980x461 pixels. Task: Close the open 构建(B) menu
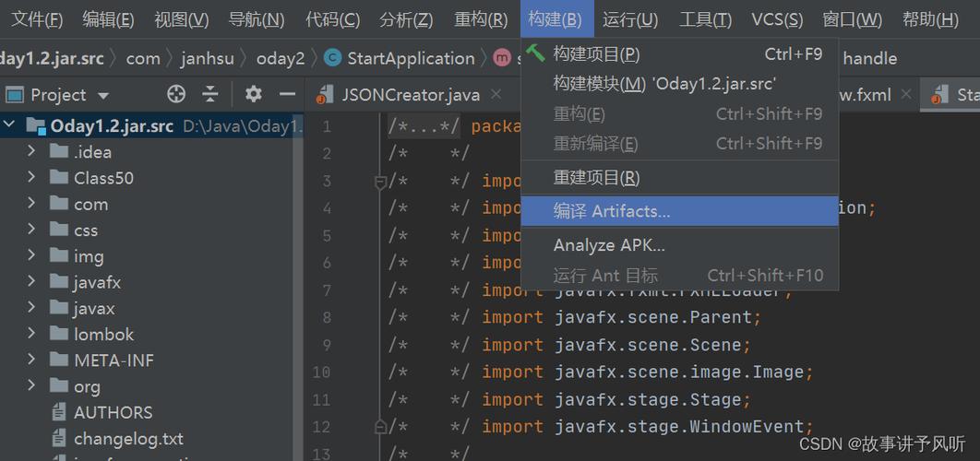tap(556, 19)
